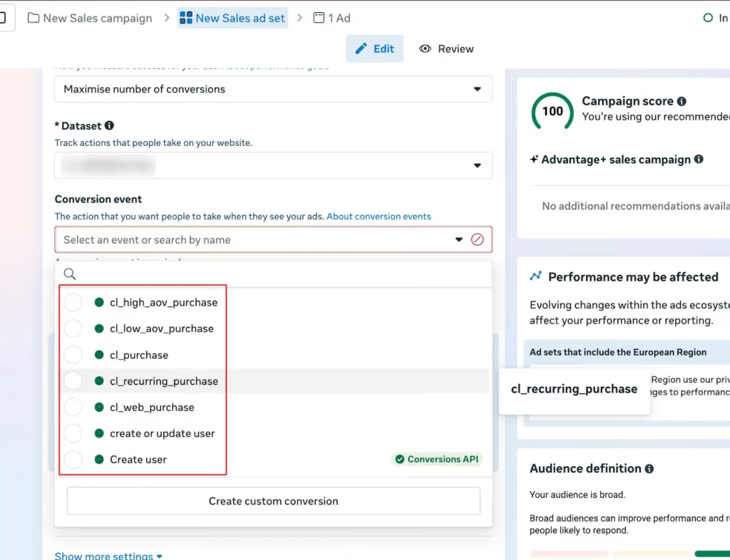Select the Create user event radio button
Screen dimensions: 730x560
coord(73,460)
